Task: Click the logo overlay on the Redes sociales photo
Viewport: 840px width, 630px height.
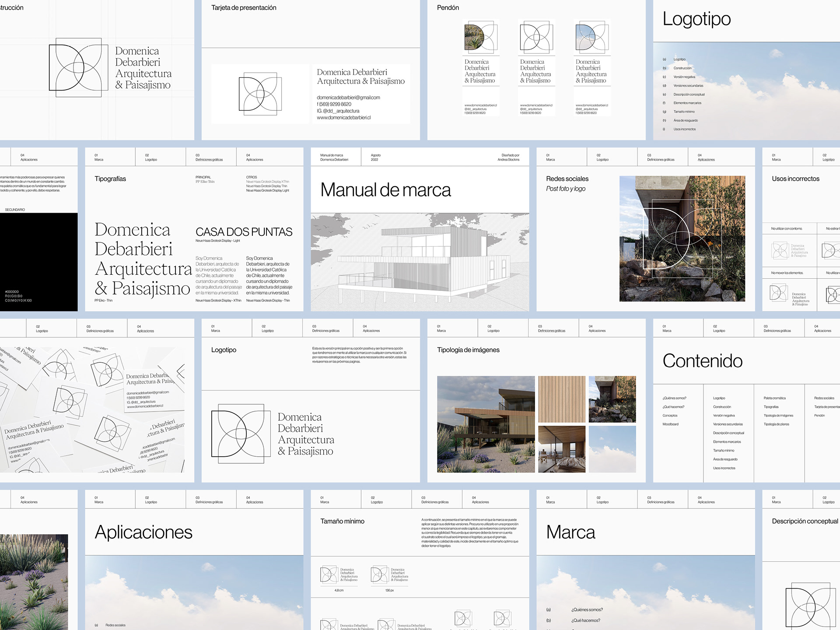Action: pyautogui.click(x=682, y=239)
